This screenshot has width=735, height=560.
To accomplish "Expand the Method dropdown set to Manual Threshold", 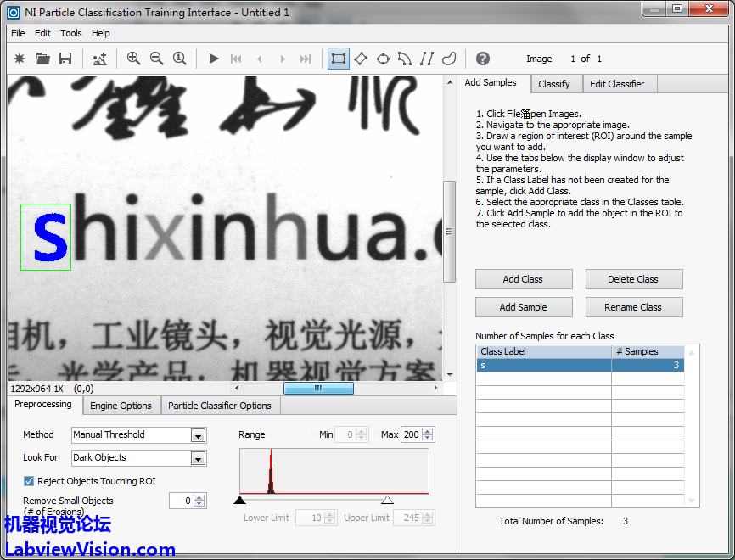I will pyautogui.click(x=198, y=435).
